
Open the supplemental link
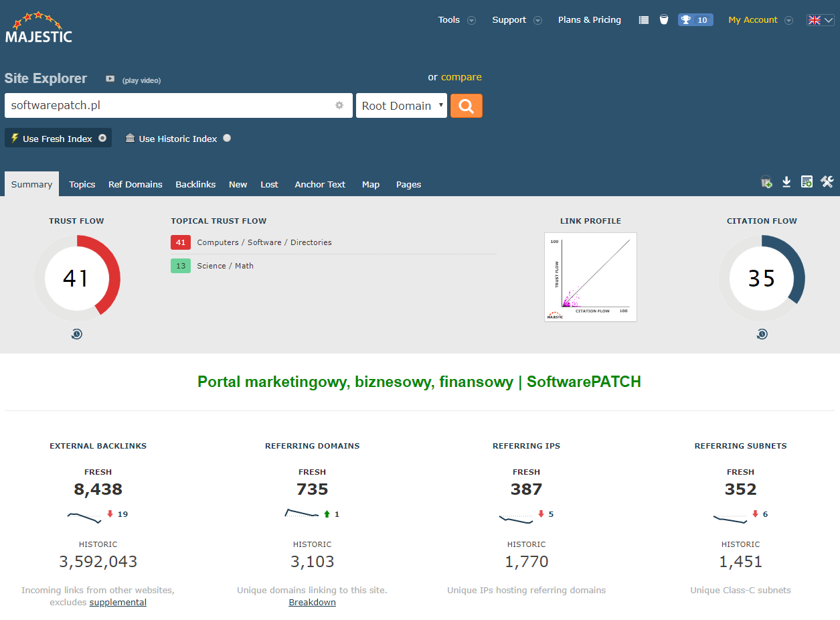point(118,603)
